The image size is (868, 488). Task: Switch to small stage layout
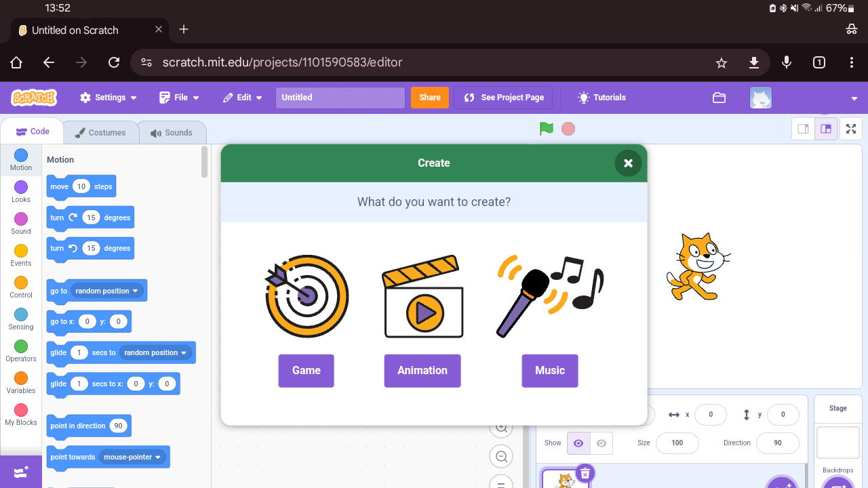pyautogui.click(x=803, y=129)
